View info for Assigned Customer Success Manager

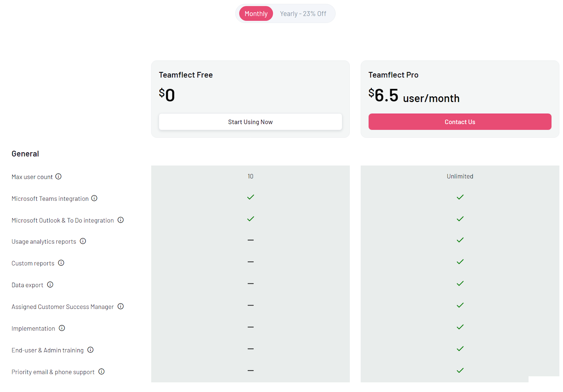(121, 307)
